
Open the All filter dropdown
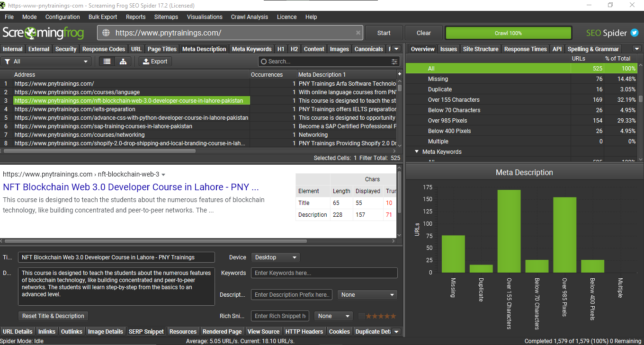[x=46, y=62]
